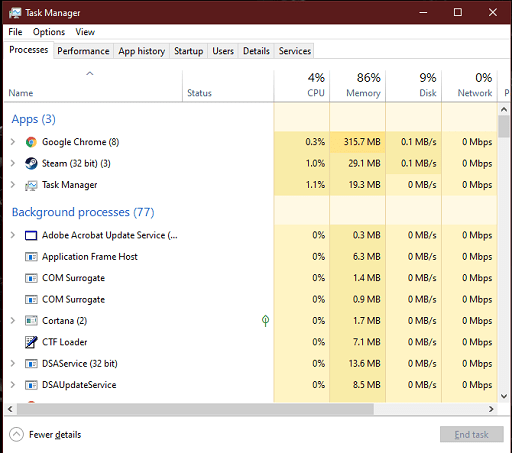Select the CTF Loader process name
The image size is (512, 453).
click(x=65, y=342)
